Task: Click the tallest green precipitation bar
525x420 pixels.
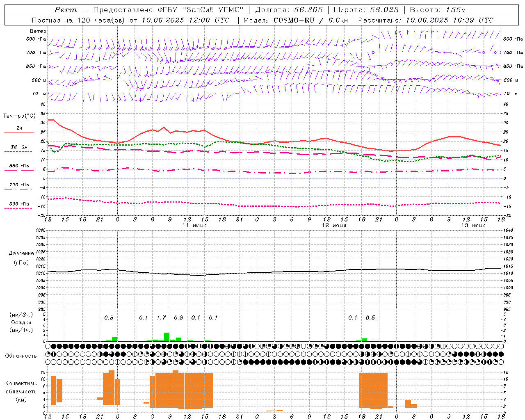Action: click(x=167, y=337)
